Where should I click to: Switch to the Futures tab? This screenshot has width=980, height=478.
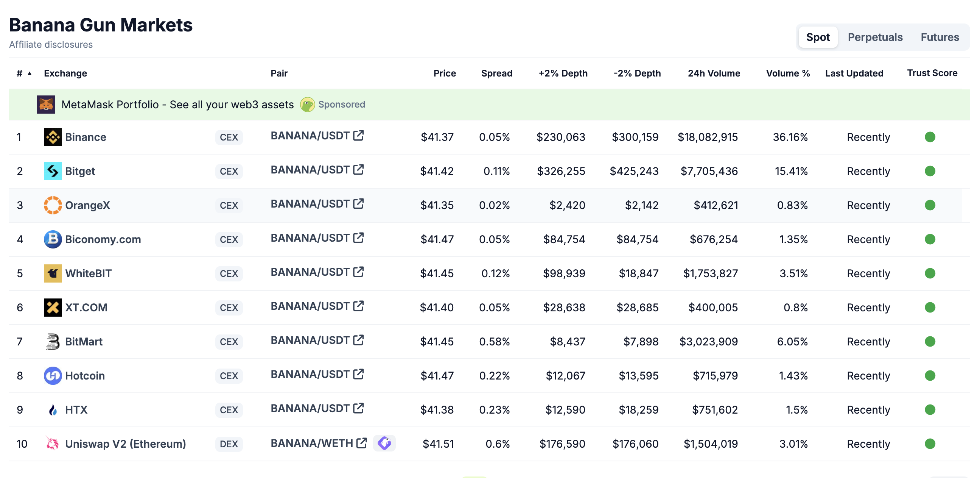tap(940, 37)
